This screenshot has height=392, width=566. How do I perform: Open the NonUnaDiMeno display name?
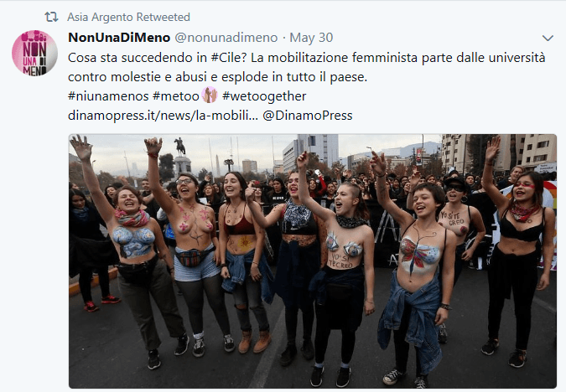[119, 38]
